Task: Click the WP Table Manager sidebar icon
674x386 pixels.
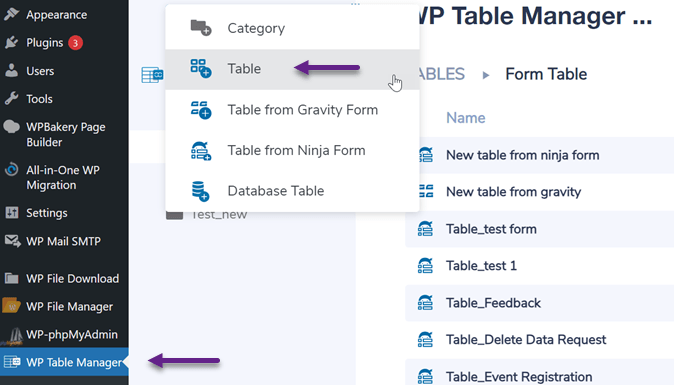Action: point(12,362)
